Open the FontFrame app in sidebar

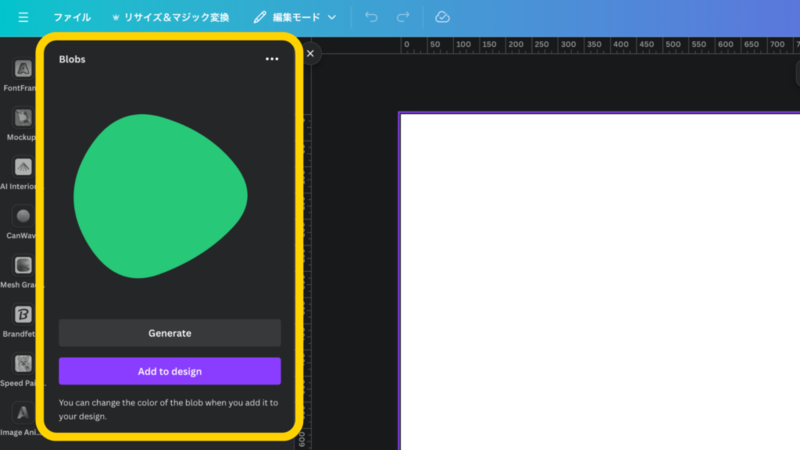click(x=22, y=74)
